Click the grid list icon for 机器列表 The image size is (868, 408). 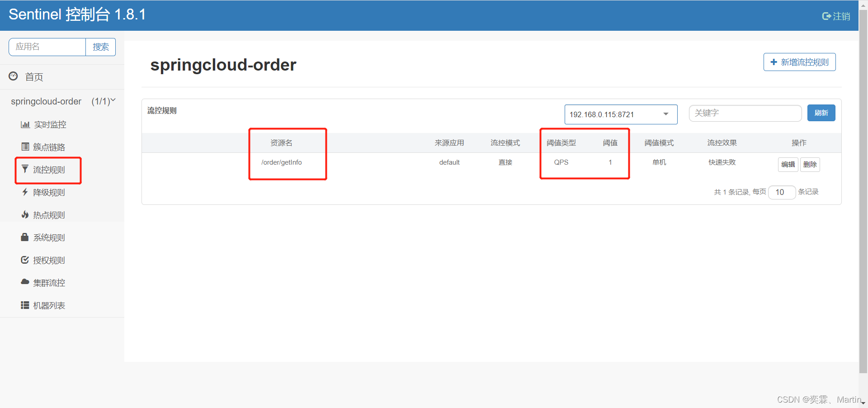[25, 305]
